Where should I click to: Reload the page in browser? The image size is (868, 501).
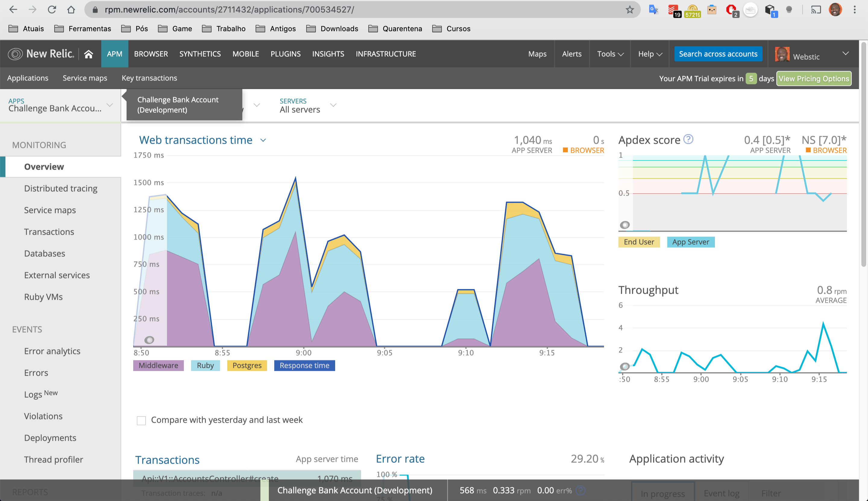pos(52,10)
